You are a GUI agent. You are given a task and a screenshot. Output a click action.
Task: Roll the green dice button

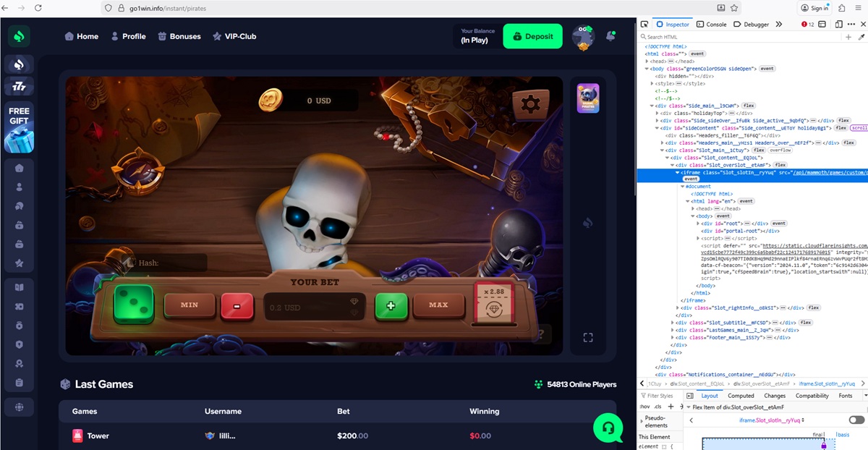point(133,305)
